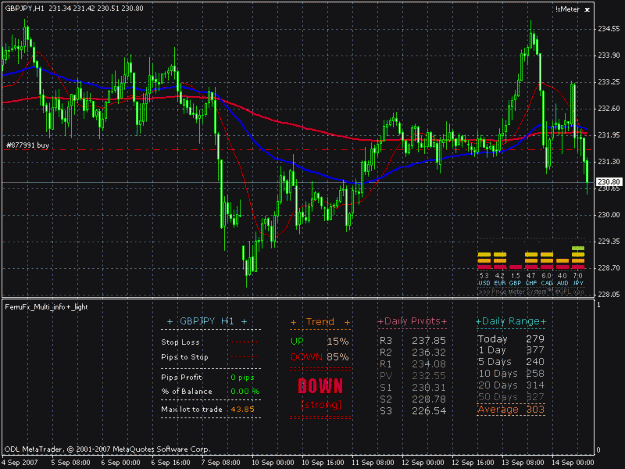Image resolution: width=625 pixels, height=469 pixels.
Task: Click the 234.55 price axis label
Action: click(x=609, y=29)
